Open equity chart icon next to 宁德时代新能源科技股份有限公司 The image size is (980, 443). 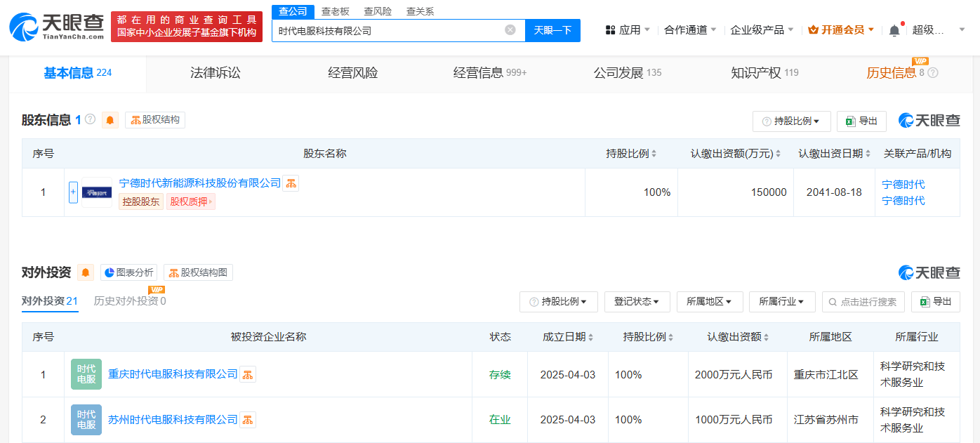tap(291, 183)
